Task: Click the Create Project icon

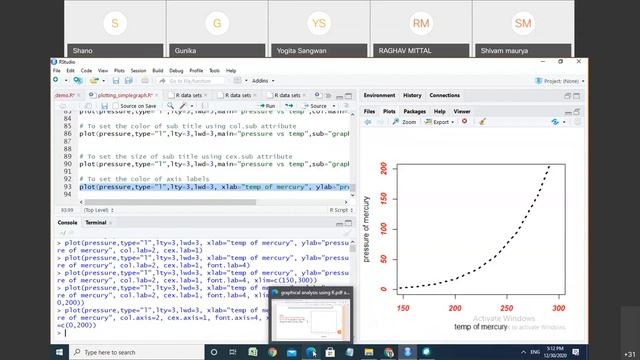Action: tap(78, 81)
